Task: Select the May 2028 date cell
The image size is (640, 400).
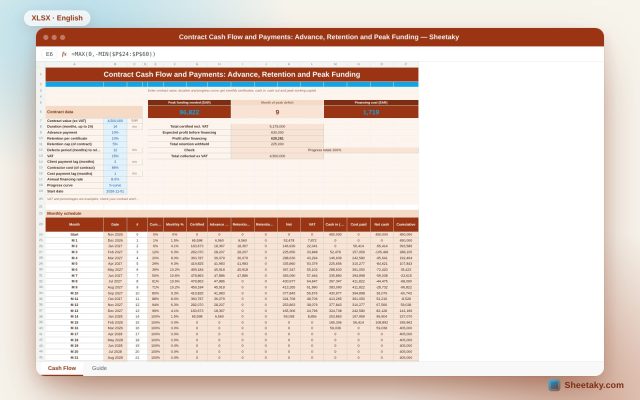Action: click(x=115, y=340)
